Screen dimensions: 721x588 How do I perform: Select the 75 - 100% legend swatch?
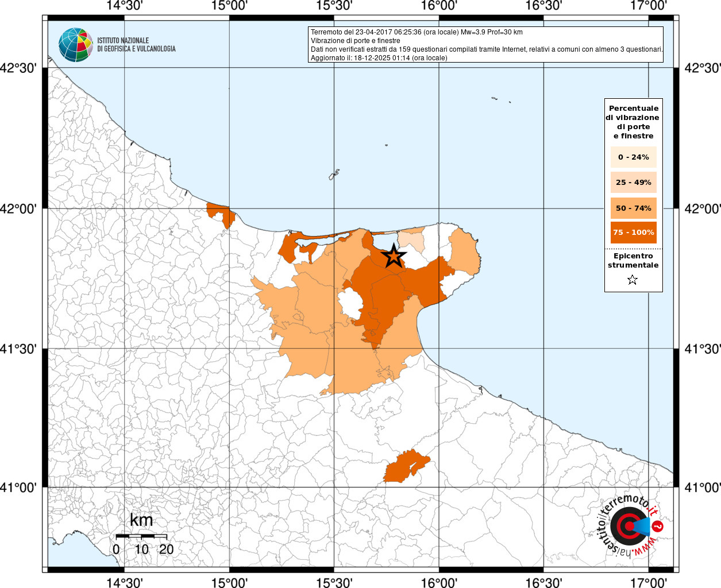[x=633, y=233]
